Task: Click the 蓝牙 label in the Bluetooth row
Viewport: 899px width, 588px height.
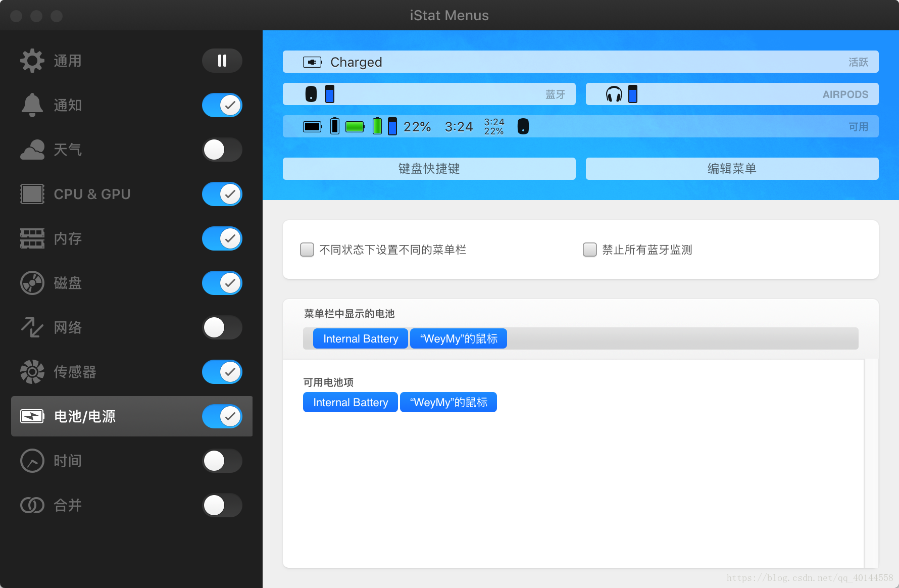Action: pos(555,94)
